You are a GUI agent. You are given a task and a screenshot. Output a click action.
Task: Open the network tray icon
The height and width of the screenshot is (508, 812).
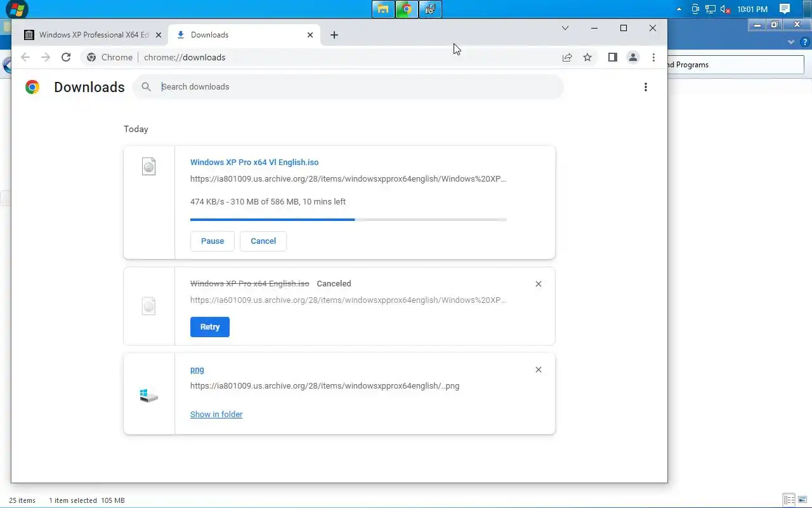[710, 10]
